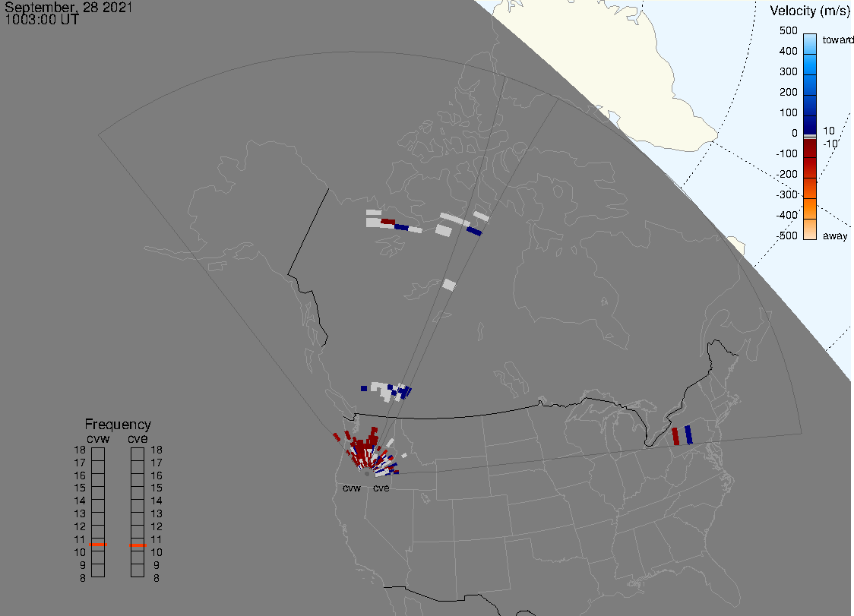Select the blue echo block in the northeastern US
854x616 pixels.
coord(688,434)
